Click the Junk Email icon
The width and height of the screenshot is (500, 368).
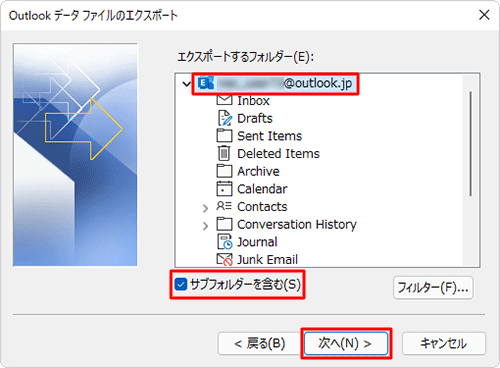click(x=224, y=259)
